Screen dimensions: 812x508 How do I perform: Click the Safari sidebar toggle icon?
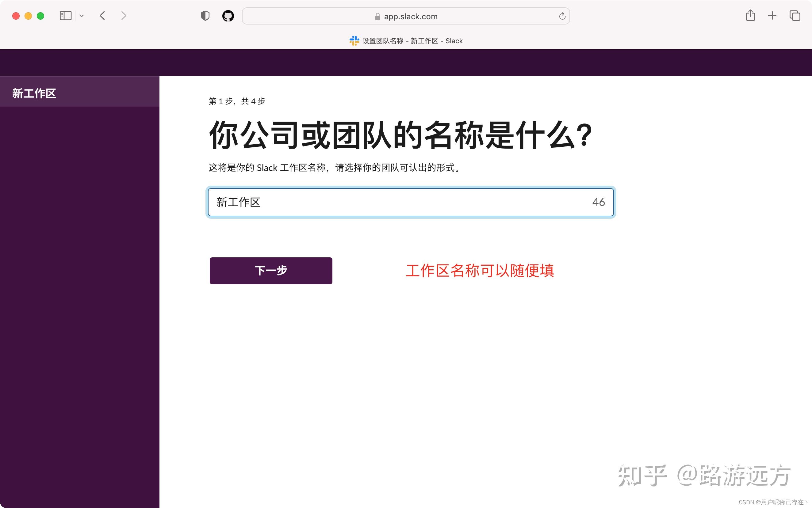(x=65, y=16)
